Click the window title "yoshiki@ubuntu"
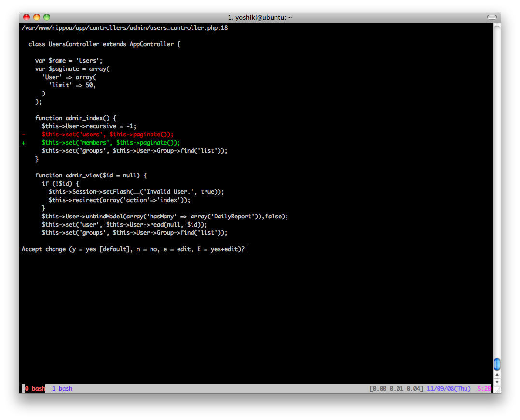520x420 pixels. click(260, 17)
